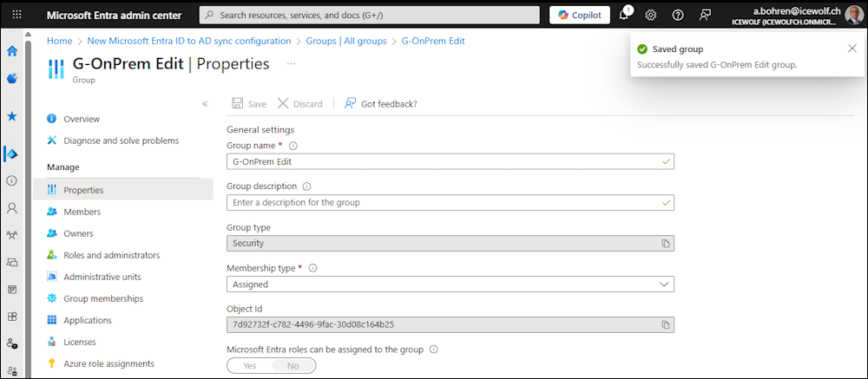Click the Home icon in left rail
The image size is (868, 379).
coord(12,50)
